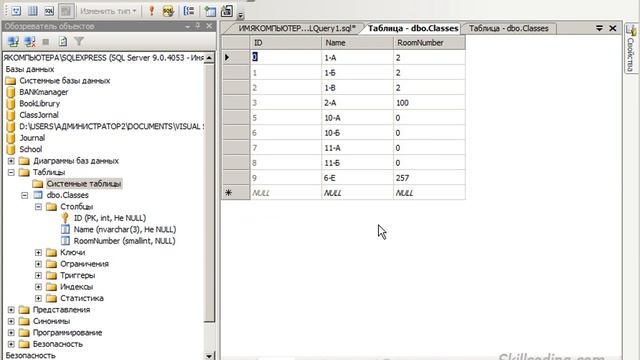
Task: Collapse the Таблицы node
Action: (11, 172)
